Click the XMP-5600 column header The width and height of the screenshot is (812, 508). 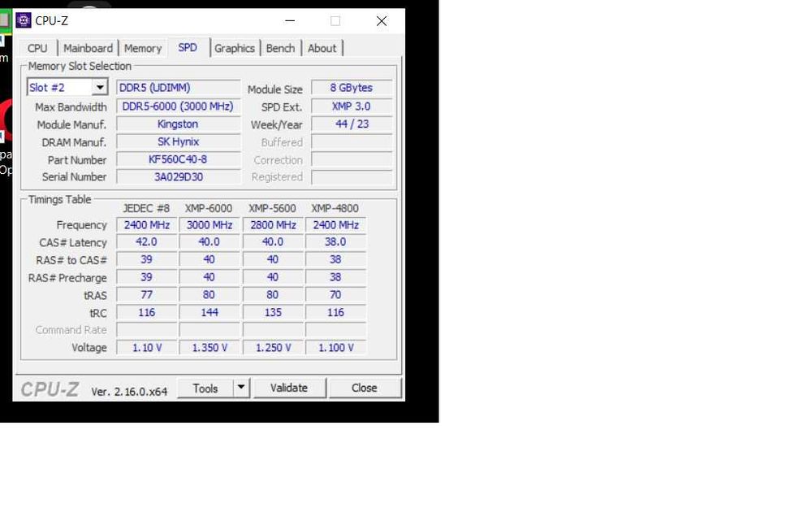pyautogui.click(x=272, y=208)
